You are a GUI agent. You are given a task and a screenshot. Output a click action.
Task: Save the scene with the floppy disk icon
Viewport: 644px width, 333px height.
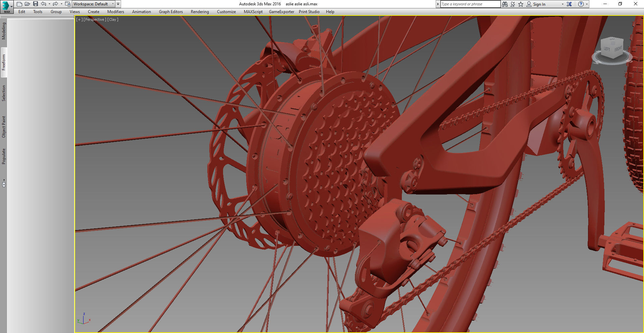[36, 4]
